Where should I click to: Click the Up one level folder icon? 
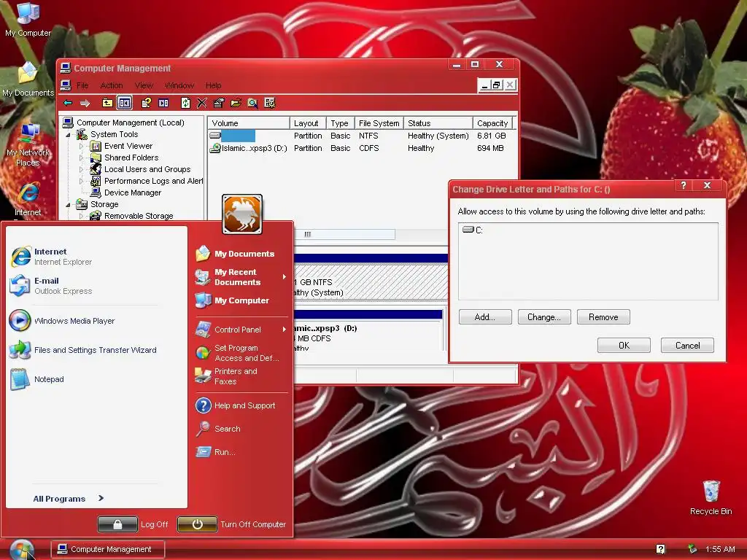(x=107, y=103)
